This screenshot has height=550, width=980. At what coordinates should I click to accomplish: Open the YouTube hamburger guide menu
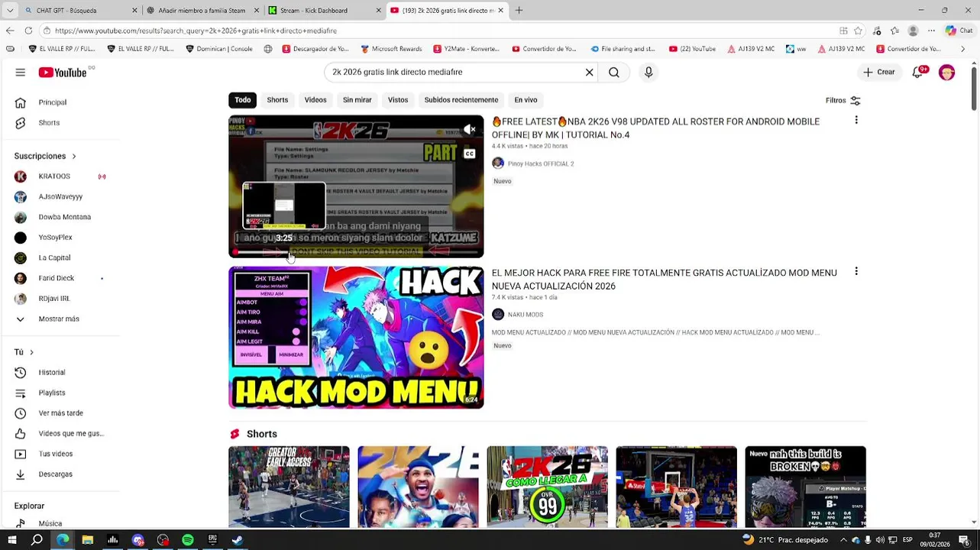pos(21,72)
